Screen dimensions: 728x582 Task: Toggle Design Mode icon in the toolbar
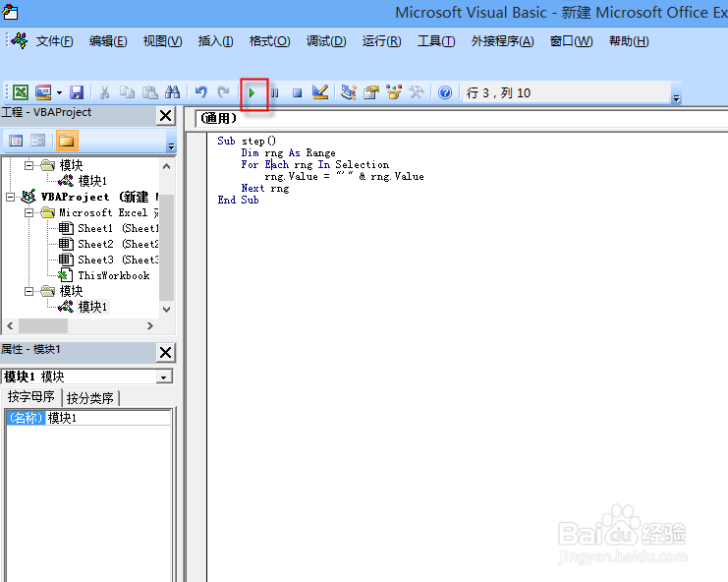[x=320, y=92]
